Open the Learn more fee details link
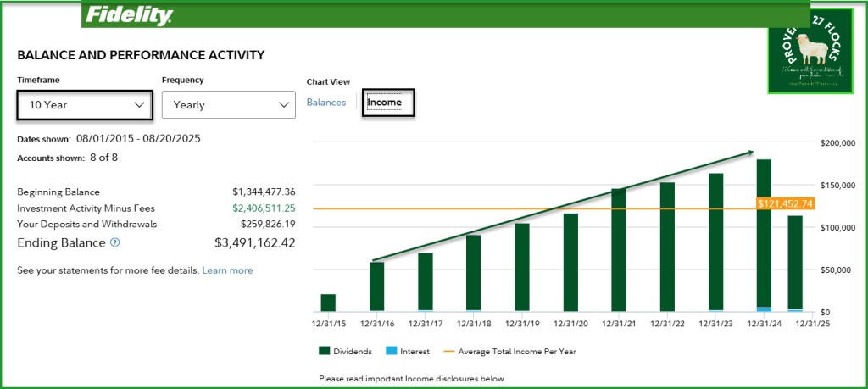This screenshot has height=389, width=868. (227, 270)
